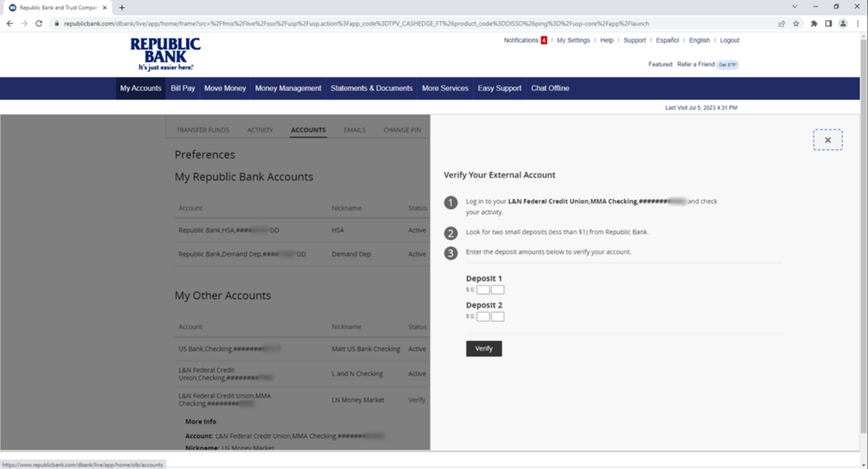
Task: Click the padlock site info icon
Action: 56,23
